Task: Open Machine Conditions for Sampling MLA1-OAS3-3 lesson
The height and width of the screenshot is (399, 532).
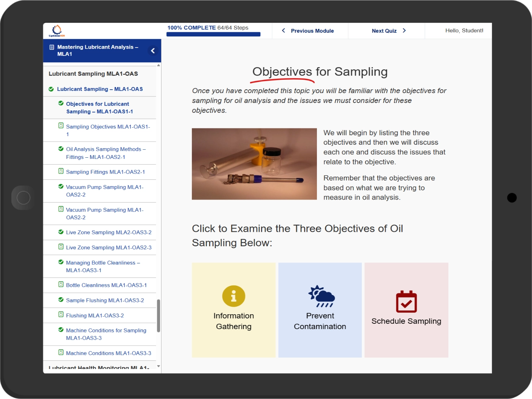Action: (x=106, y=334)
